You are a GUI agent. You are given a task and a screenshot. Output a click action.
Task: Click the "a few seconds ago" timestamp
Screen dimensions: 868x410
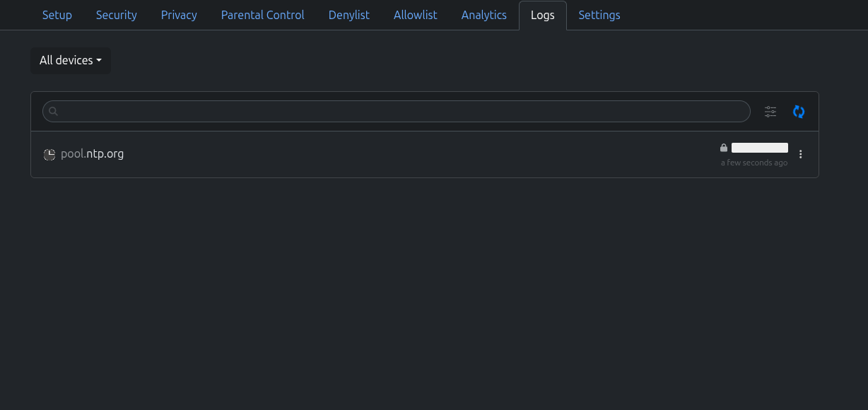(754, 163)
